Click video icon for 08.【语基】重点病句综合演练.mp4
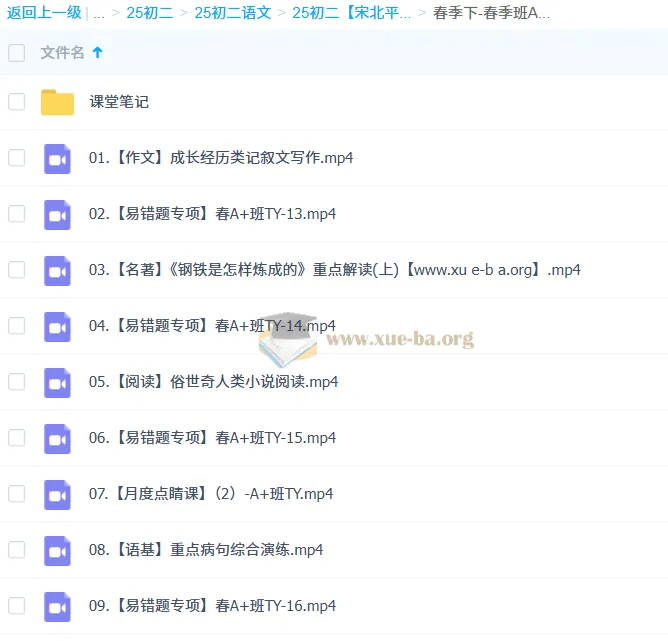The image size is (668, 641). tap(58, 551)
